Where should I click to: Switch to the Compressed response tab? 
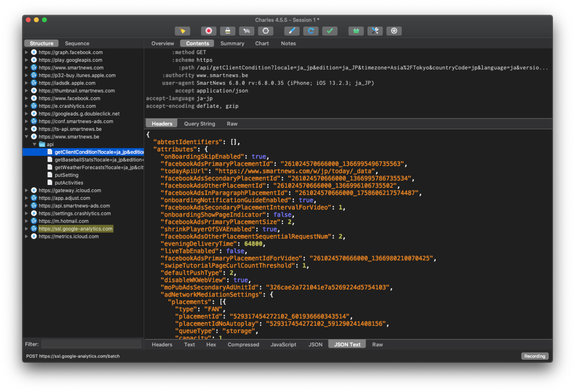[x=243, y=345]
